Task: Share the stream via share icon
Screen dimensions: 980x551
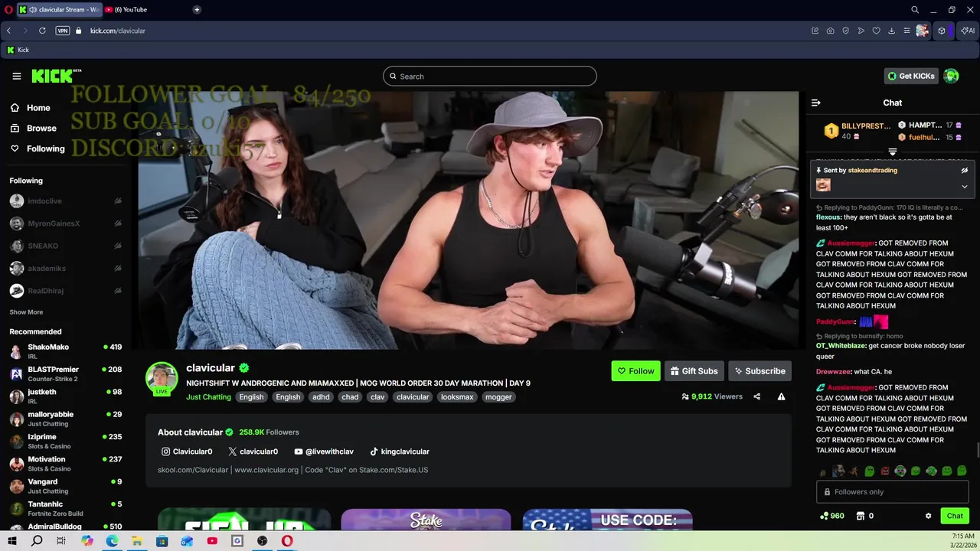Action: (x=757, y=396)
